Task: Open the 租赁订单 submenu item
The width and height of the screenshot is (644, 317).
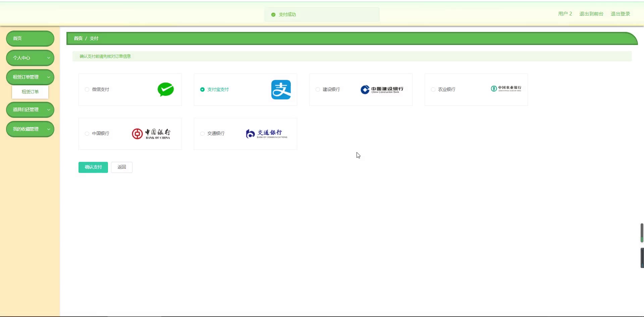Action: [30, 92]
